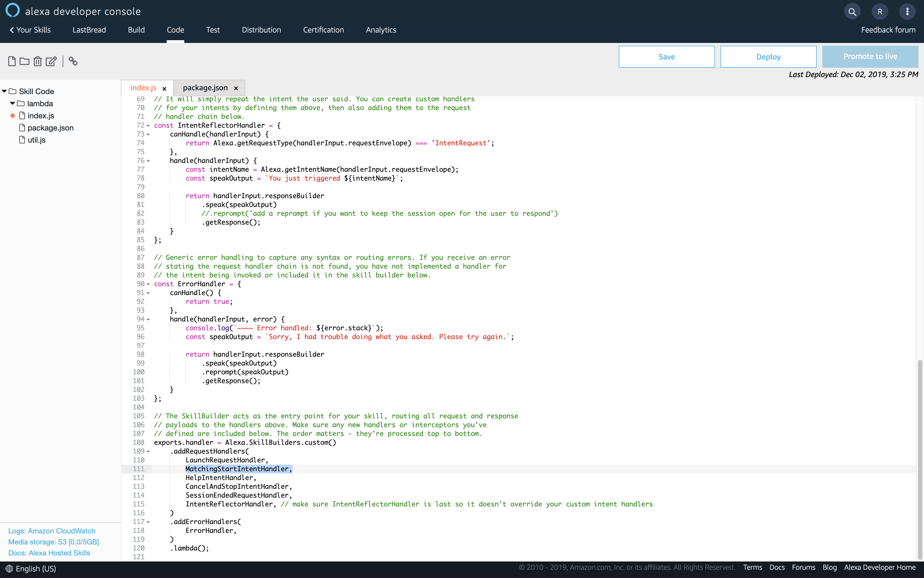Click the Deploy button
924x578 pixels.
(768, 57)
